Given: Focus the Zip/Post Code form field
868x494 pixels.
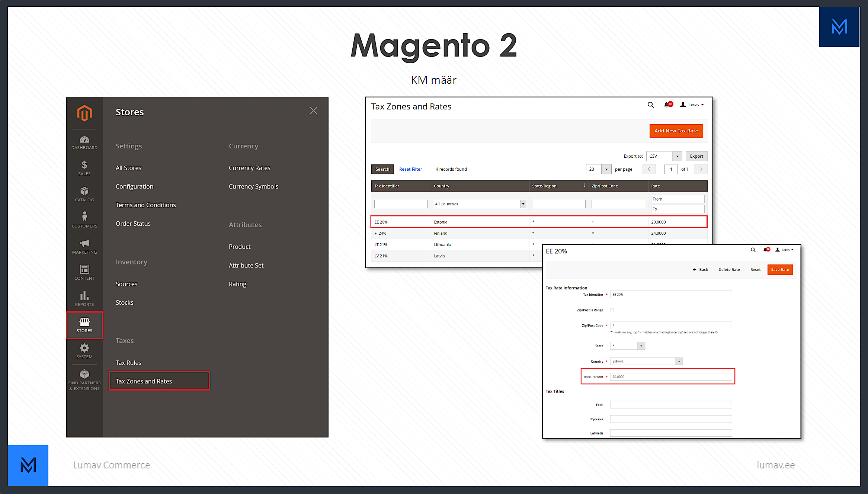Looking at the screenshot, I should pyautogui.click(x=671, y=325).
